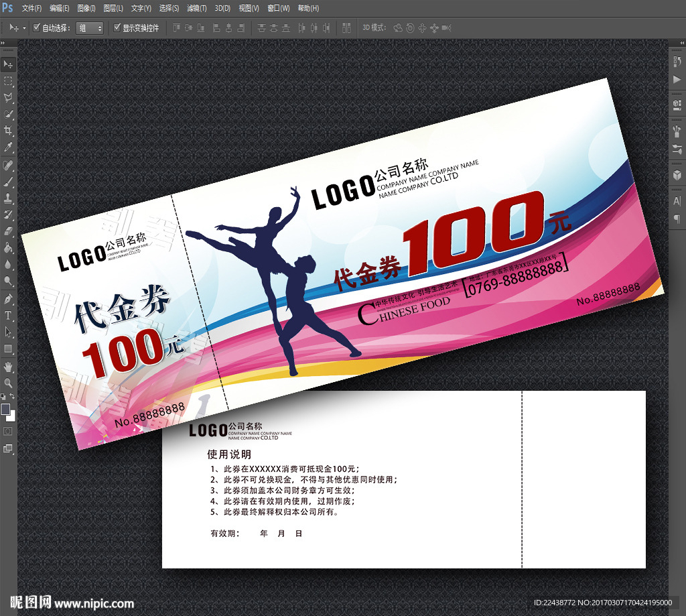Select the Eraser tool

tap(8, 231)
